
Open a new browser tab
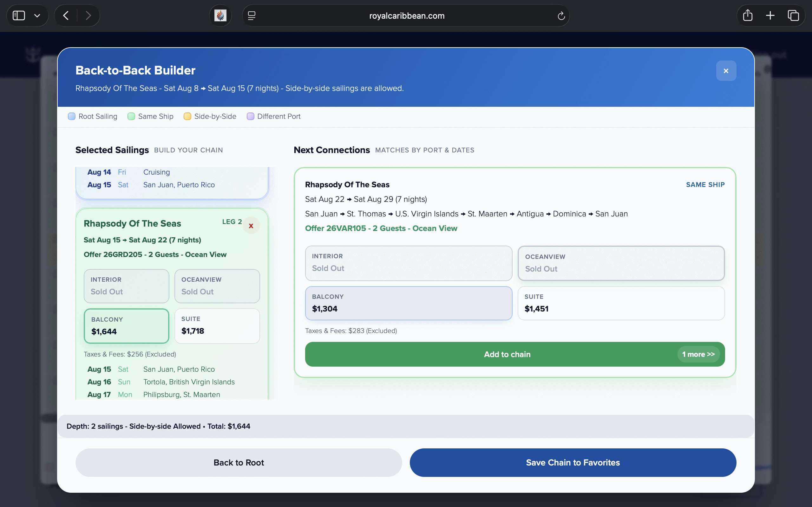point(770,15)
